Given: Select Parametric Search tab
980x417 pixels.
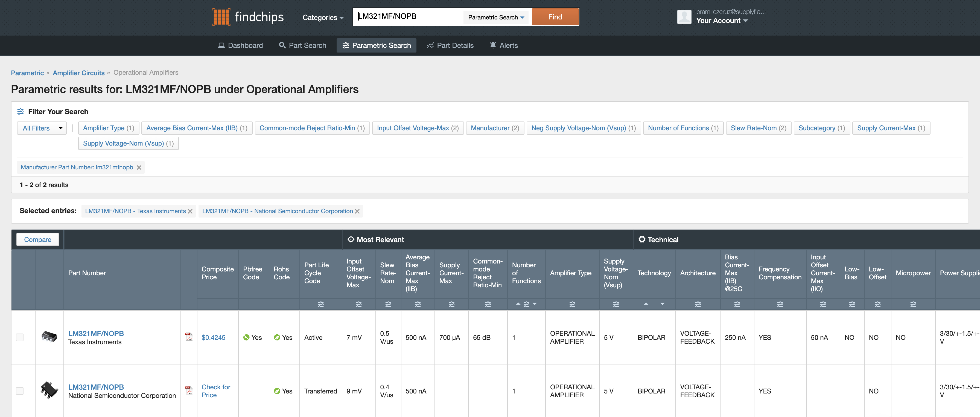Looking at the screenshot, I should point(376,45).
